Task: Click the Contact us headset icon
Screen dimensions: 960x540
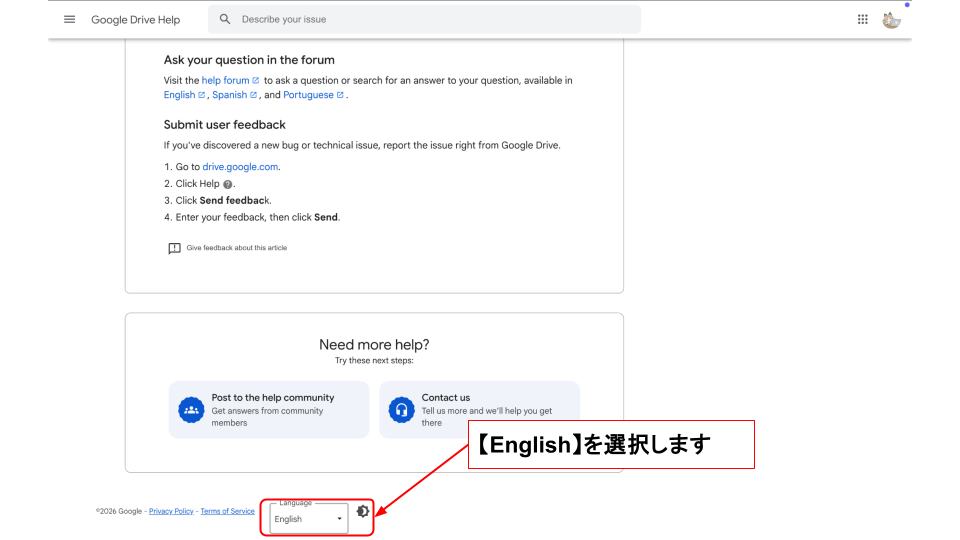Action: pos(401,410)
